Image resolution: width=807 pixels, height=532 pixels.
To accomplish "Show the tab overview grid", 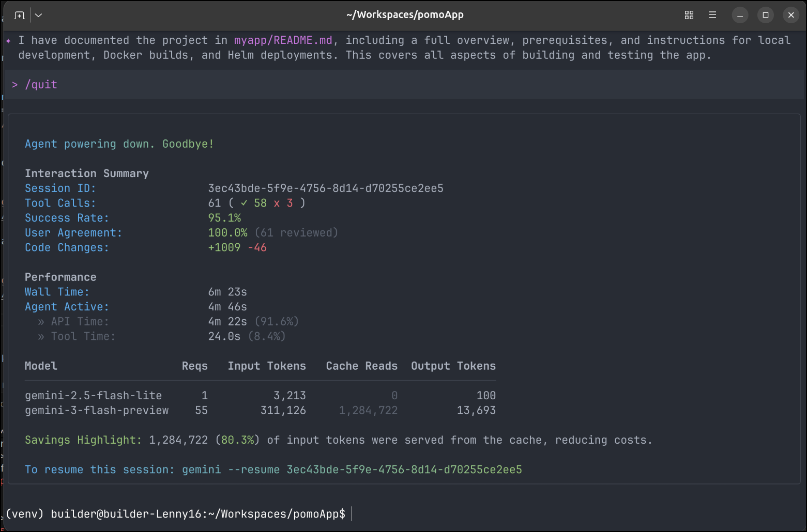I will [x=689, y=15].
